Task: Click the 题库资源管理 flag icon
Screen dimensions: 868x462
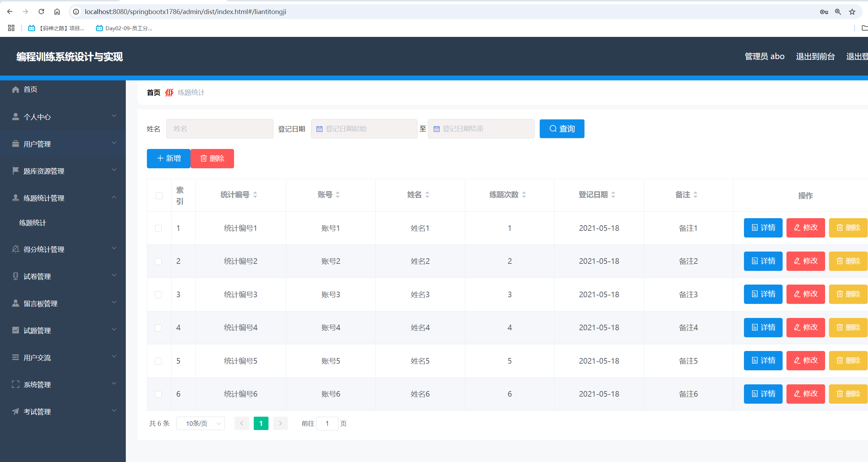Action: (x=15, y=171)
